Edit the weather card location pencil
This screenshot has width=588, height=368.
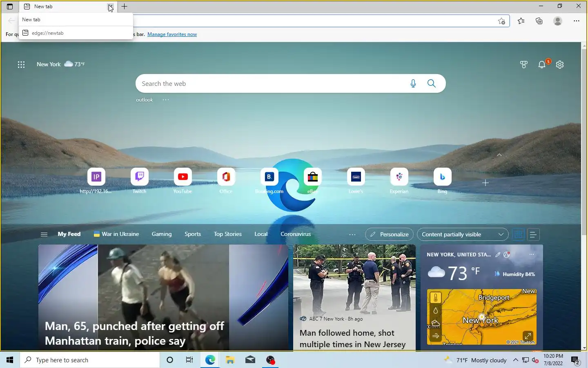pos(498,254)
